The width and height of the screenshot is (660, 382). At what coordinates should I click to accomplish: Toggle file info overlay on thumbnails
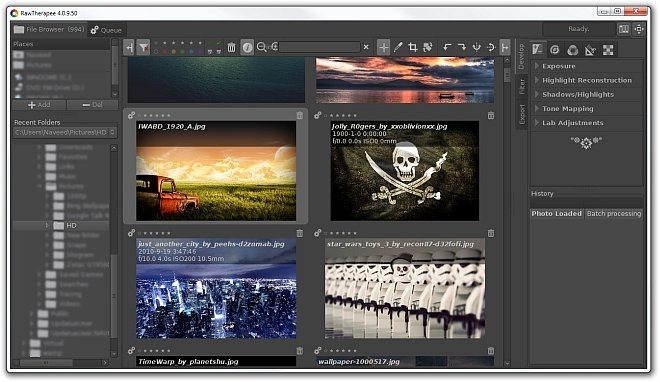[x=247, y=47]
